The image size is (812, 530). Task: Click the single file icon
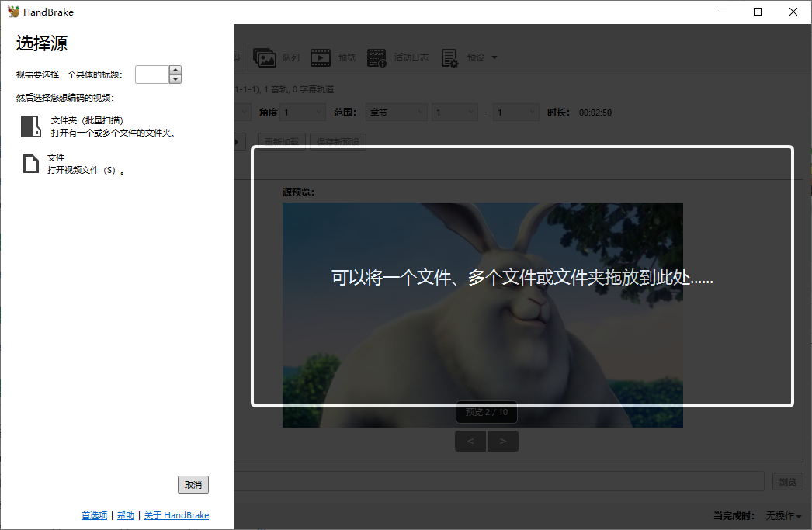pos(30,164)
